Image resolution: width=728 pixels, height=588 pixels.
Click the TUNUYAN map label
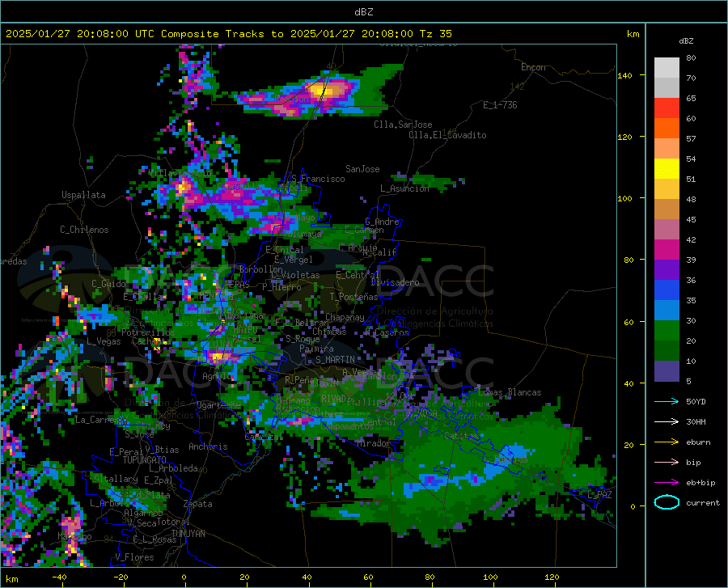click(x=188, y=534)
